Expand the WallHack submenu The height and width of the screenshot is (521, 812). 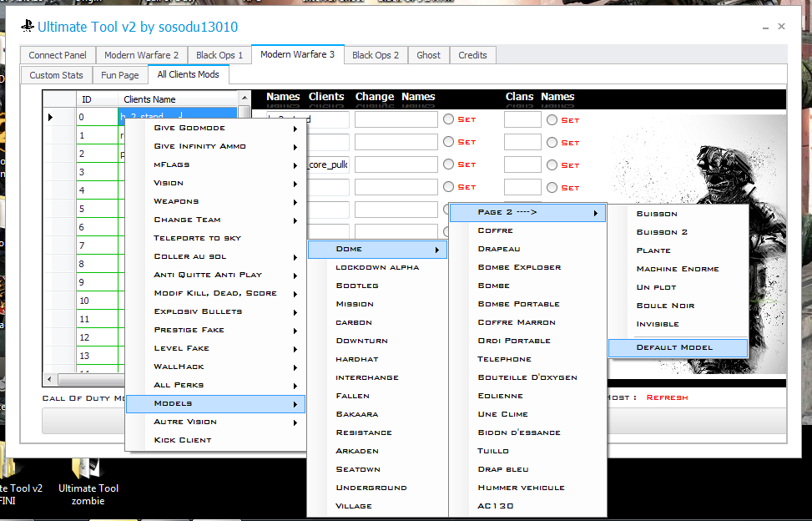tap(215, 367)
